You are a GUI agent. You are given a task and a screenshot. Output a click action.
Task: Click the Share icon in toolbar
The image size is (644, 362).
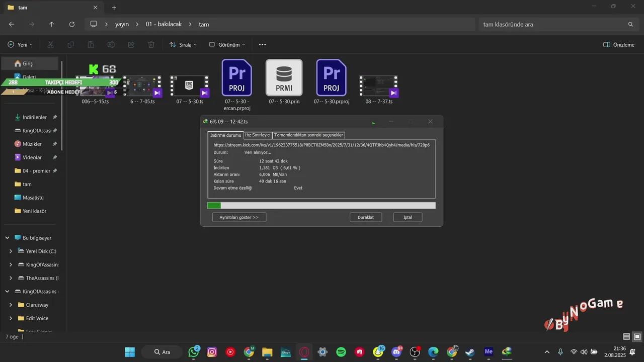(131, 45)
